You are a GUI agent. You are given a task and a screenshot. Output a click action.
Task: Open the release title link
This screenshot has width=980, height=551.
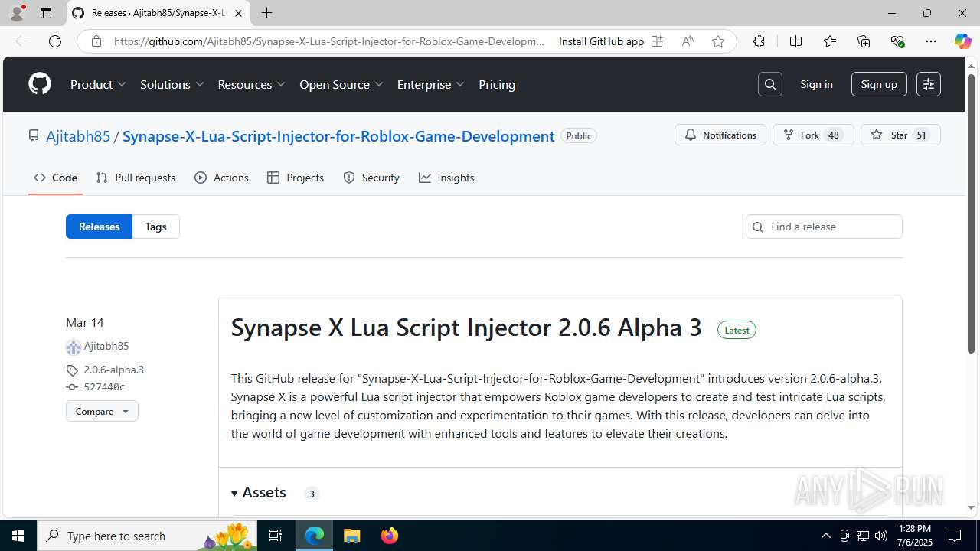pos(466,328)
